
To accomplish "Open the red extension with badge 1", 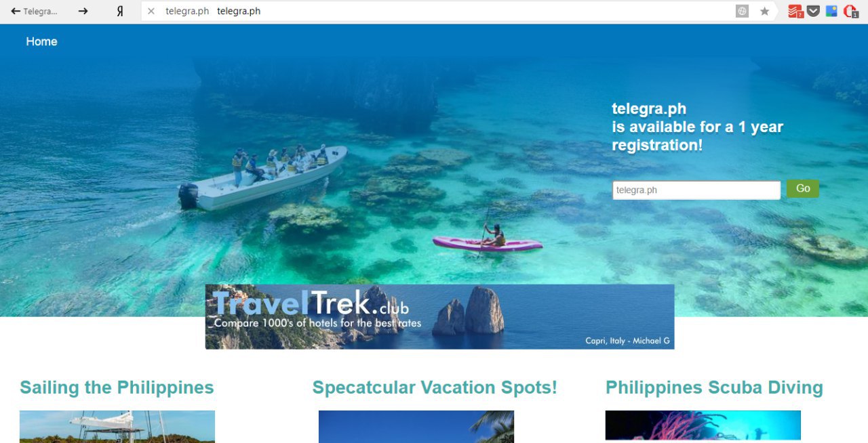I will pyautogui.click(x=850, y=11).
